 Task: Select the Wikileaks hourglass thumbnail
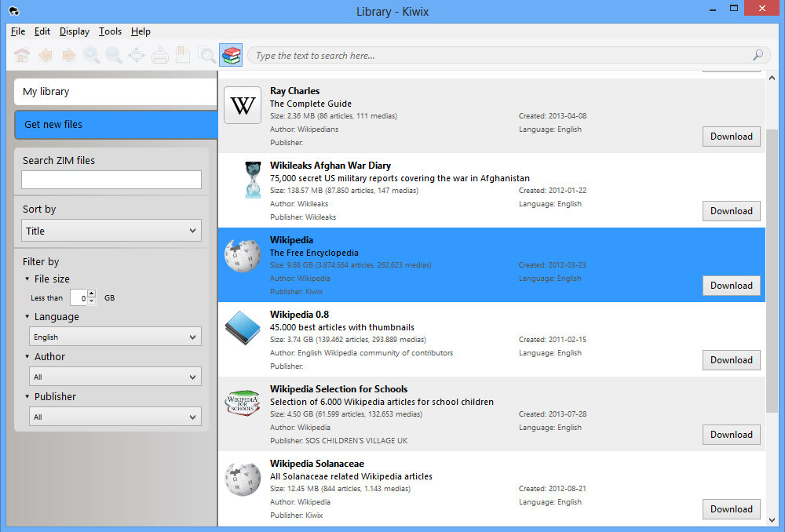point(253,179)
